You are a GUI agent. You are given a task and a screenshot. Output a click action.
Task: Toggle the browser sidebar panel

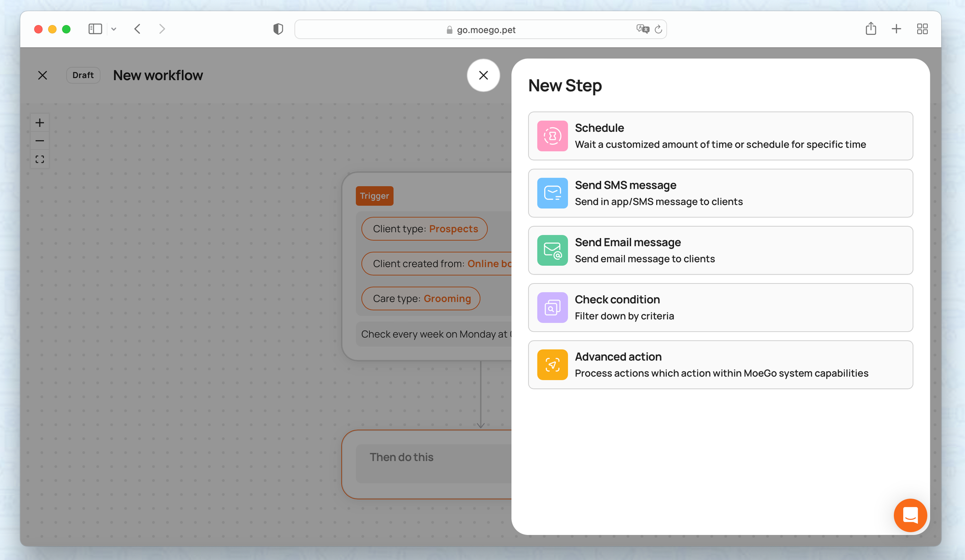[x=95, y=29]
